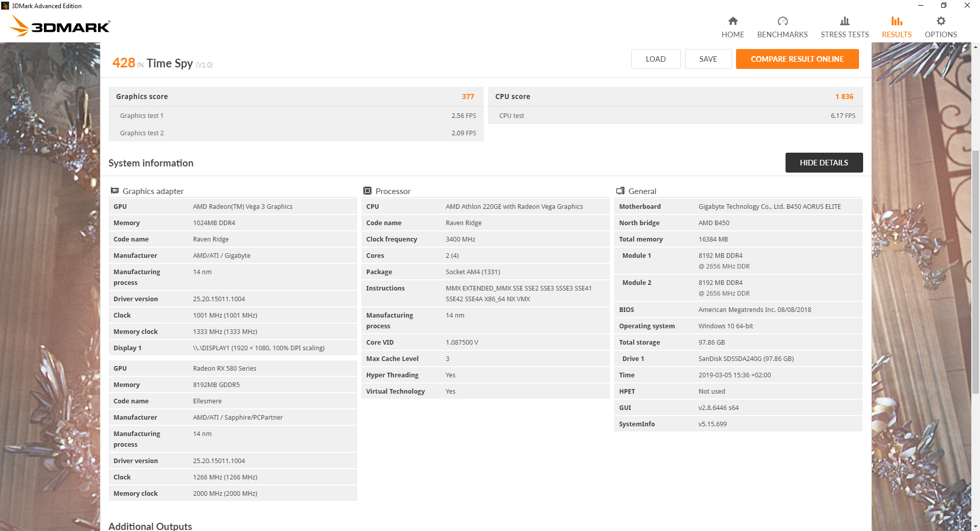Click the '16384 MB' total memory value
980x531 pixels.
pyautogui.click(x=713, y=239)
